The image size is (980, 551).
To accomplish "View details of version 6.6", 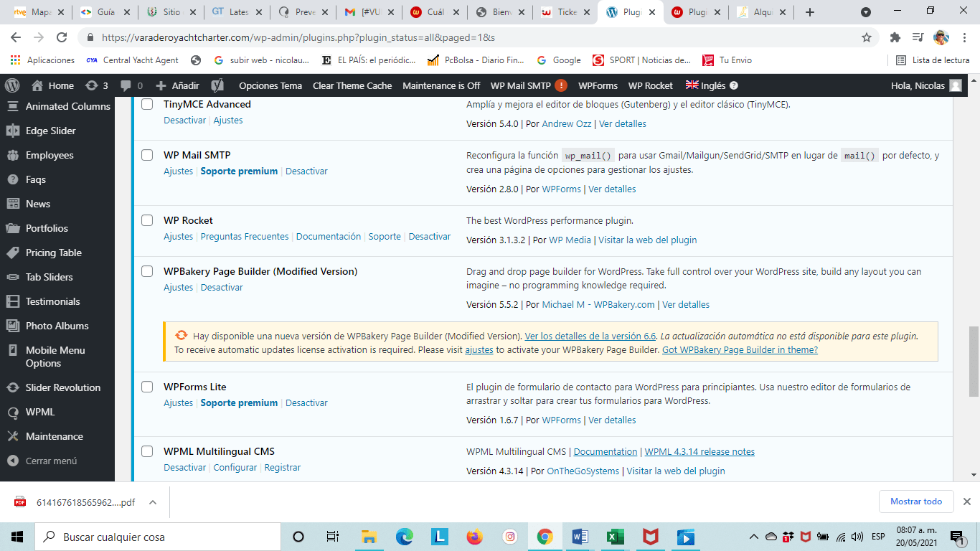I will click(x=590, y=336).
